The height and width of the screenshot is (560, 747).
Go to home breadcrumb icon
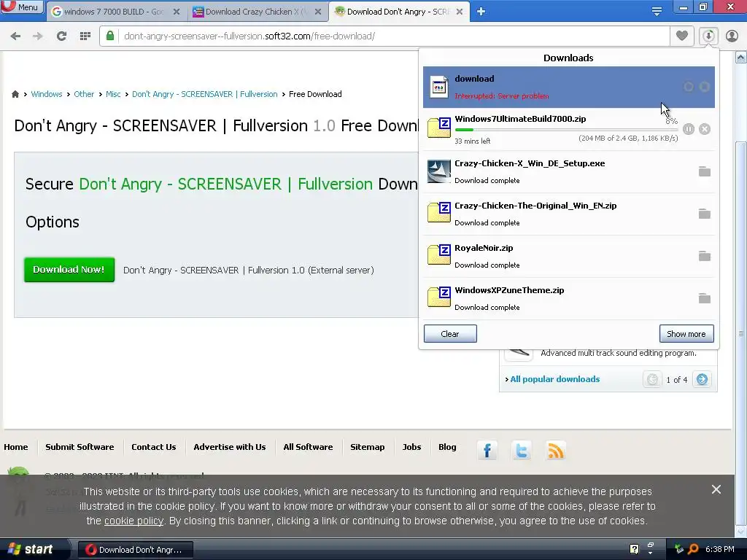point(15,94)
